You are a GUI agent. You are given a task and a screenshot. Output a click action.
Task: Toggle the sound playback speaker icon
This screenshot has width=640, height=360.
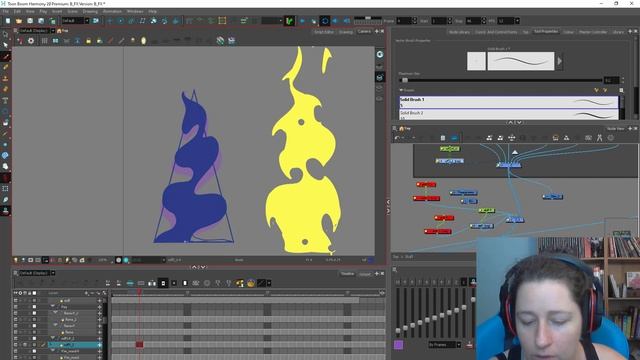pos(336,21)
